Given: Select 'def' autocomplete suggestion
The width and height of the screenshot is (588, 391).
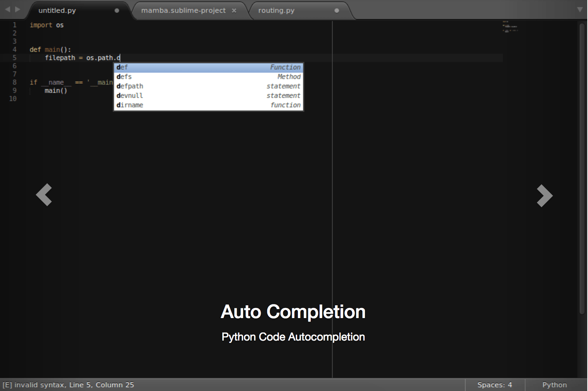Looking at the screenshot, I should click(208, 67).
